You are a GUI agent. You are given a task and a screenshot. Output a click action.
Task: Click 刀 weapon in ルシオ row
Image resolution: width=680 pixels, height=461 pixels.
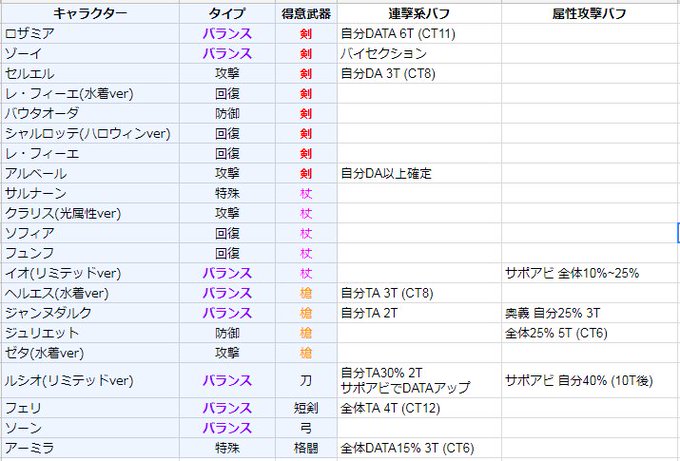(306, 380)
